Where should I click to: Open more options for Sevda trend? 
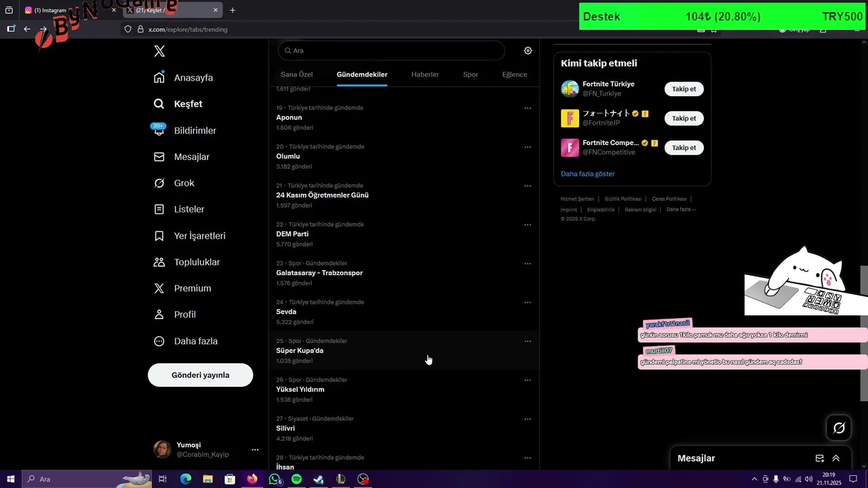[528, 303]
